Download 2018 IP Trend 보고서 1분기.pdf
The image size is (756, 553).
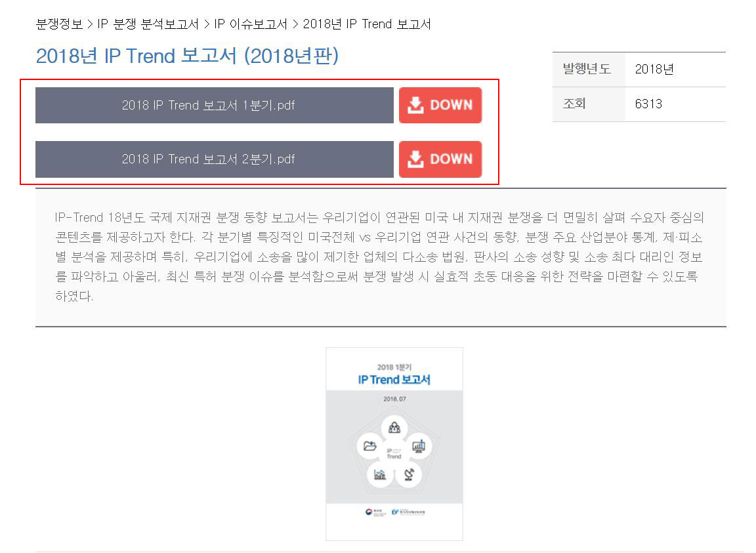440,105
